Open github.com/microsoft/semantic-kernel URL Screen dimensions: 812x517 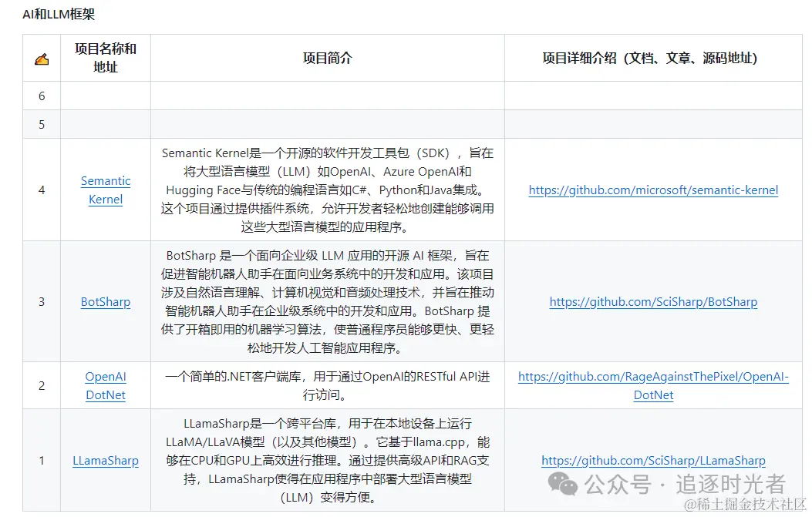(653, 190)
